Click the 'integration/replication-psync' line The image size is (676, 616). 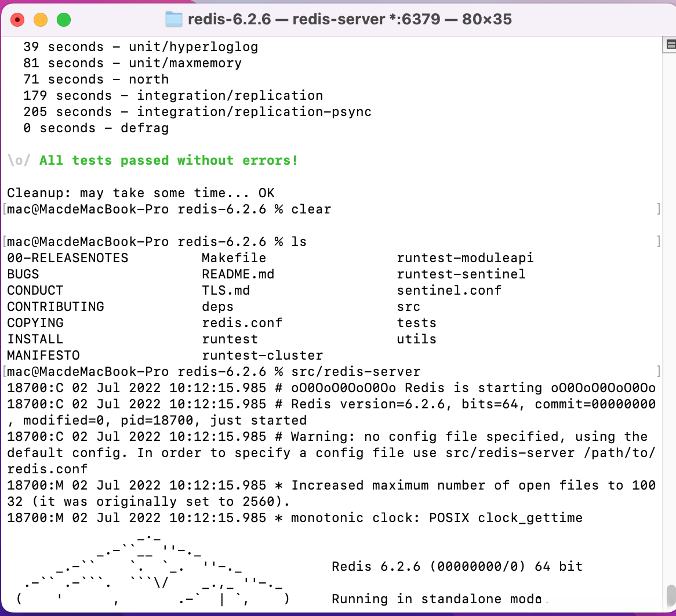click(255, 112)
